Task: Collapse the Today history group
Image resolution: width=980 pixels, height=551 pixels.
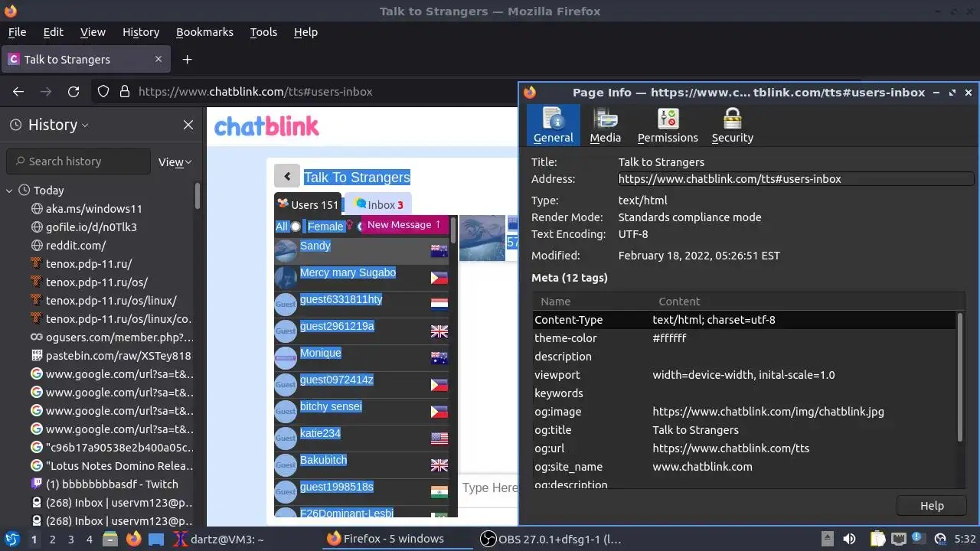Action: pyautogui.click(x=10, y=191)
